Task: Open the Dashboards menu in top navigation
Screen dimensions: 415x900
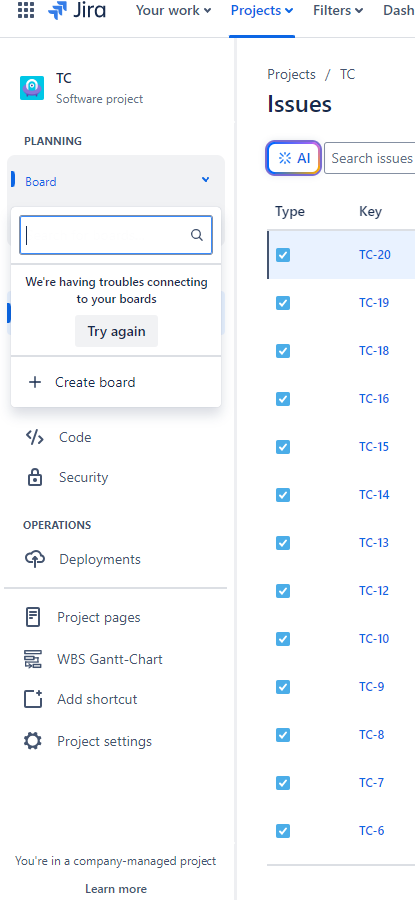Action: tap(398, 10)
